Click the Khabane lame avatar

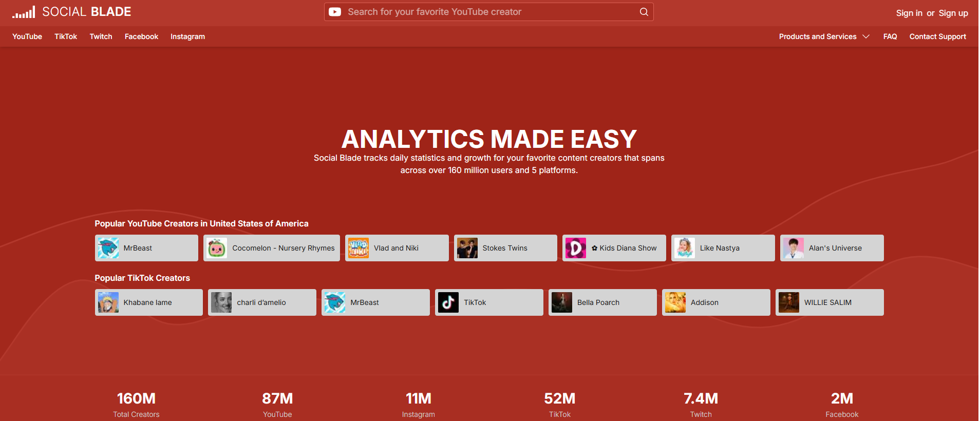point(108,302)
